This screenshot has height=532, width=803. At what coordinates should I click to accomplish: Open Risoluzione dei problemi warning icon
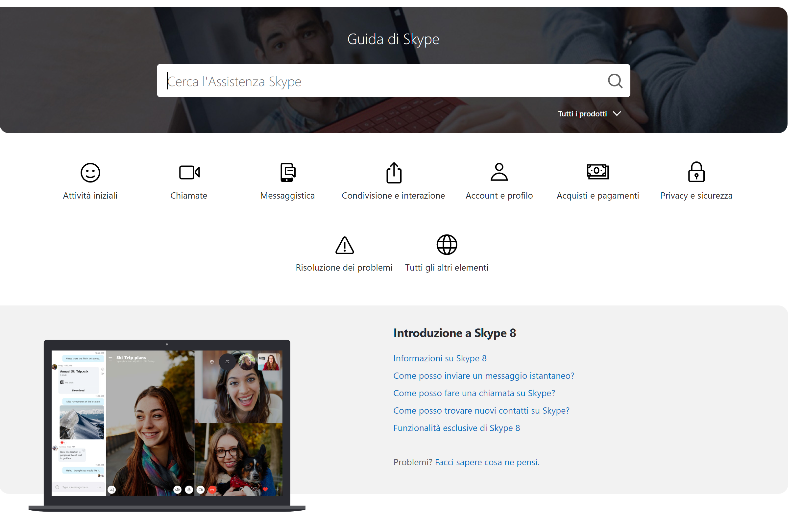point(344,245)
